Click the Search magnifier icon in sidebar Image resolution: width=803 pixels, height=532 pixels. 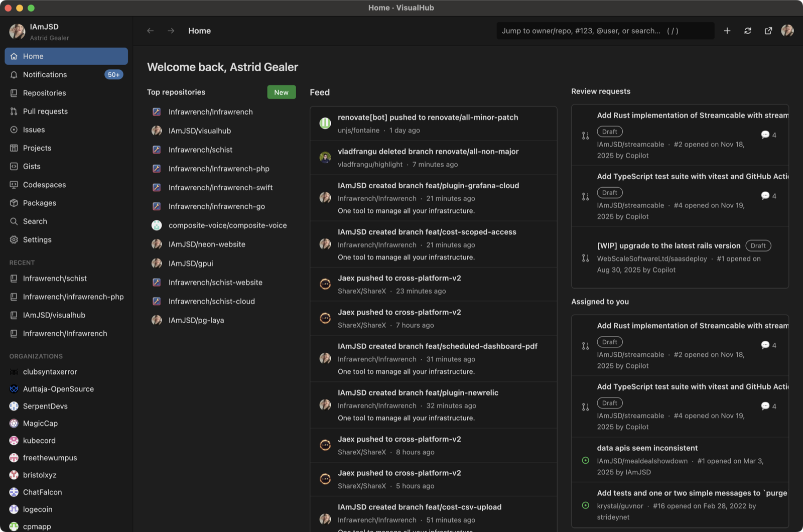point(14,221)
